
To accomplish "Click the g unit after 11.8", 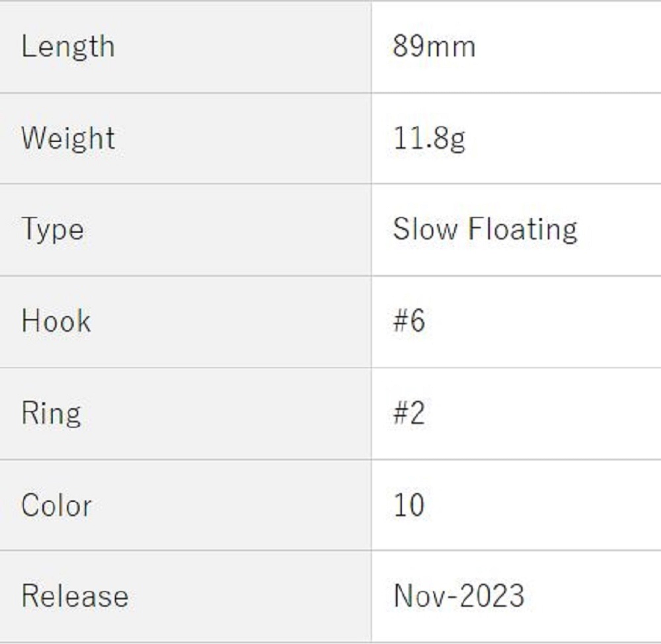I will pyautogui.click(x=458, y=141).
